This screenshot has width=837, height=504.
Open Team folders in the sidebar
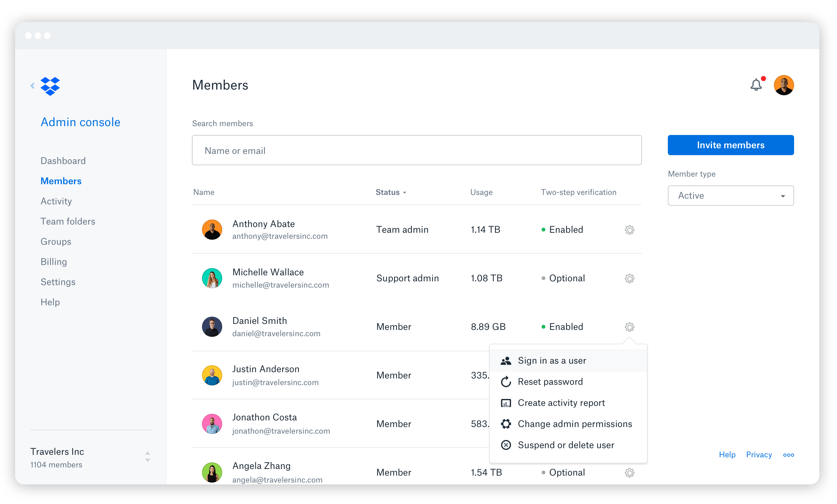pos(68,221)
